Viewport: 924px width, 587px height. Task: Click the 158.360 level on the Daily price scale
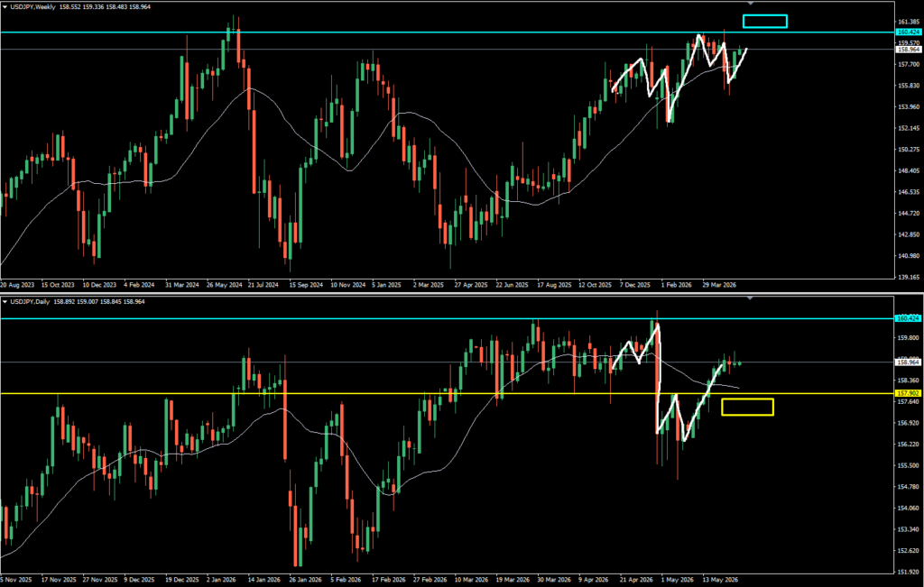click(x=908, y=381)
